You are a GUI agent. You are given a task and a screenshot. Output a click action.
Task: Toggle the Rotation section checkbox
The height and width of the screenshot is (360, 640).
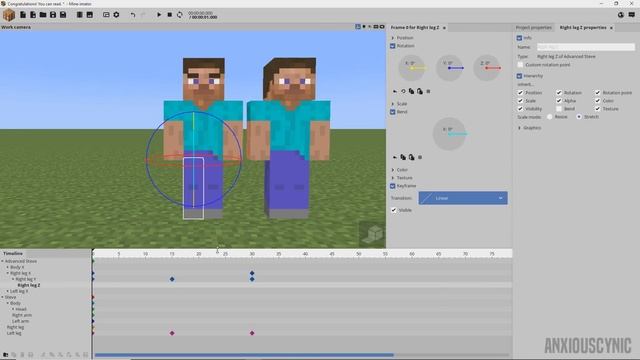point(393,46)
